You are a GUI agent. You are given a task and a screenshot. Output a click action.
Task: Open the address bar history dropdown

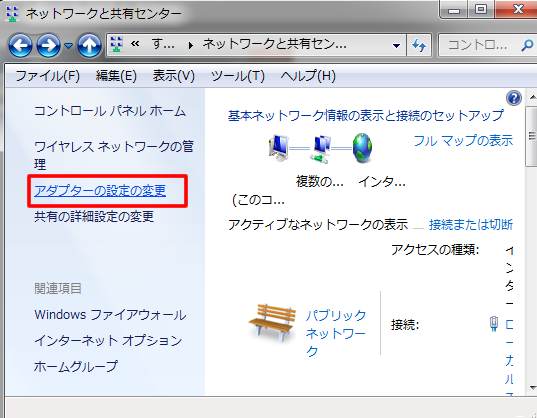point(396,45)
